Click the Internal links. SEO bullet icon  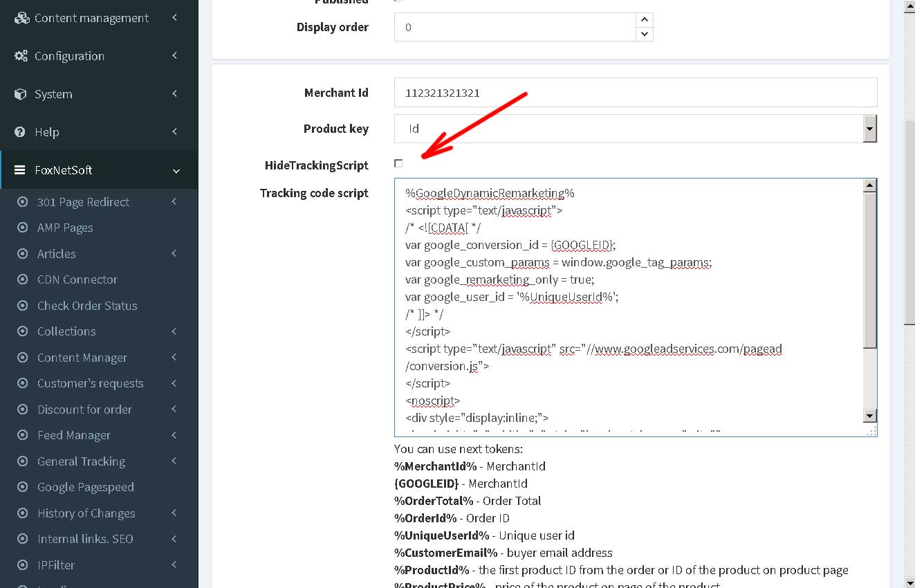tap(23, 539)
